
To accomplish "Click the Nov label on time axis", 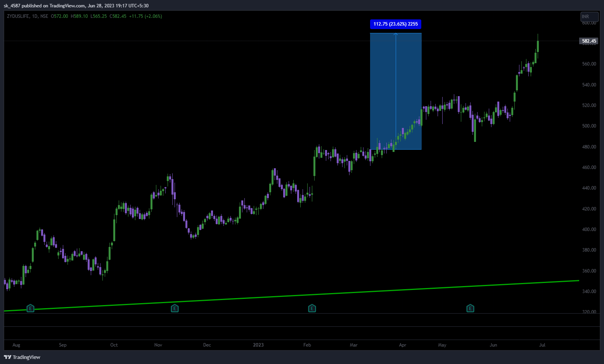I will pyautogui.click(x=158, y=345).
